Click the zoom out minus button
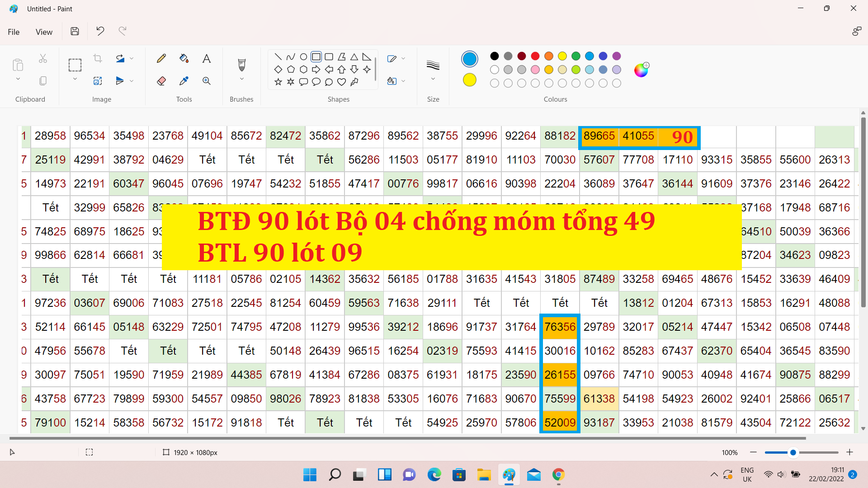Viewport: 868px width, 488px height. pyautogui.click(x=753, y=452)
